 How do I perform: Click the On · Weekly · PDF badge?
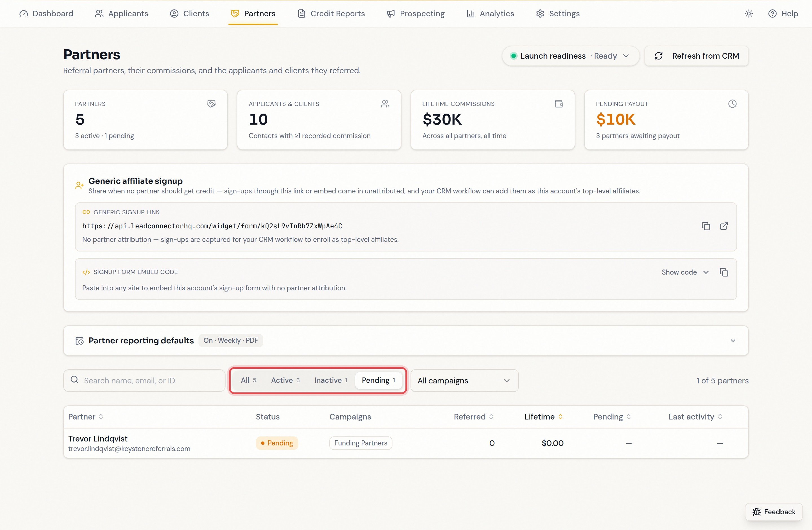(231, 341)
